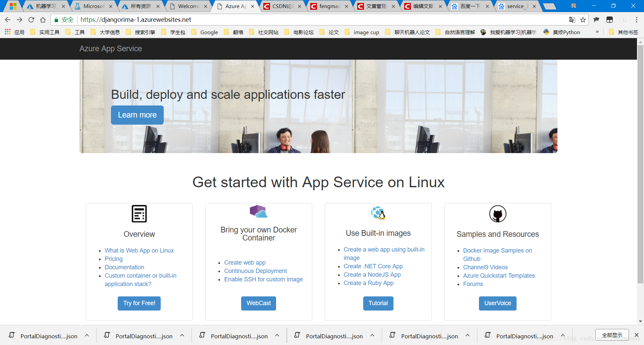Click the dark bird extension icon
Viewport: 644px width, 345px height.
click(596, 20)
